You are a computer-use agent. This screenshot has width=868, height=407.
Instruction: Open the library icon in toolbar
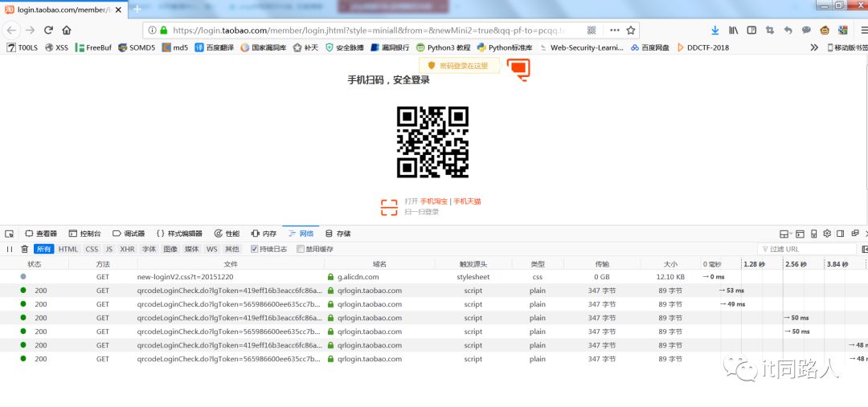pos(734,31)
